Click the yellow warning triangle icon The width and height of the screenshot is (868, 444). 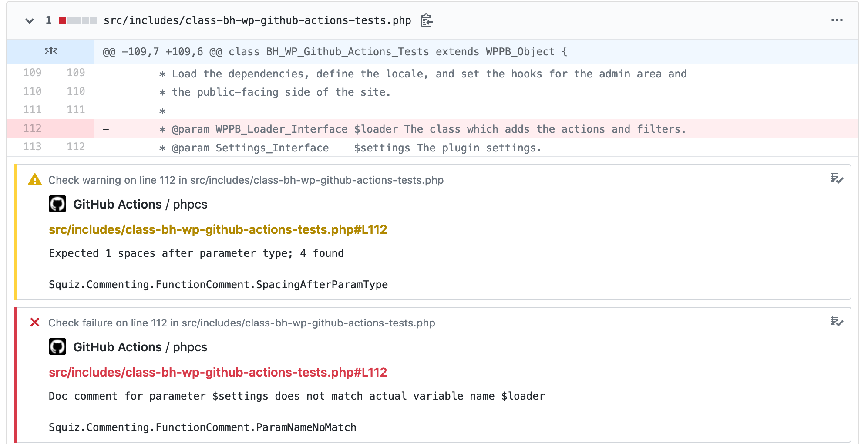tap(34, 180)
